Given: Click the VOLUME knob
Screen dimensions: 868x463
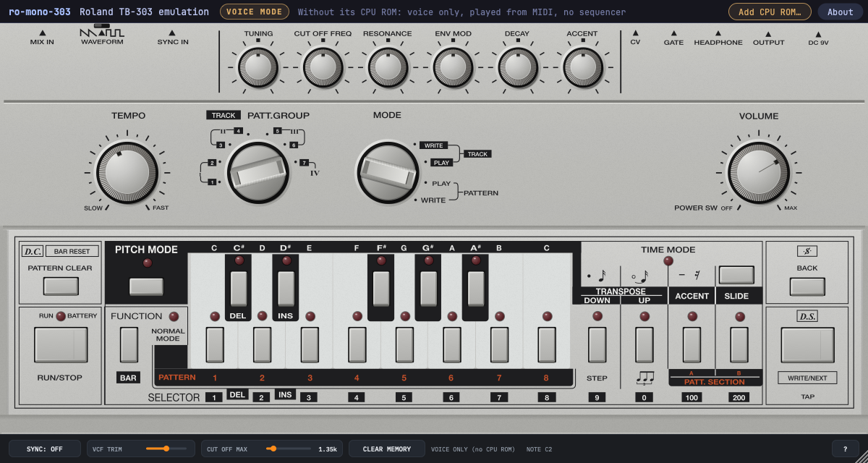Looking at the screenshot, I should [759, 172].
